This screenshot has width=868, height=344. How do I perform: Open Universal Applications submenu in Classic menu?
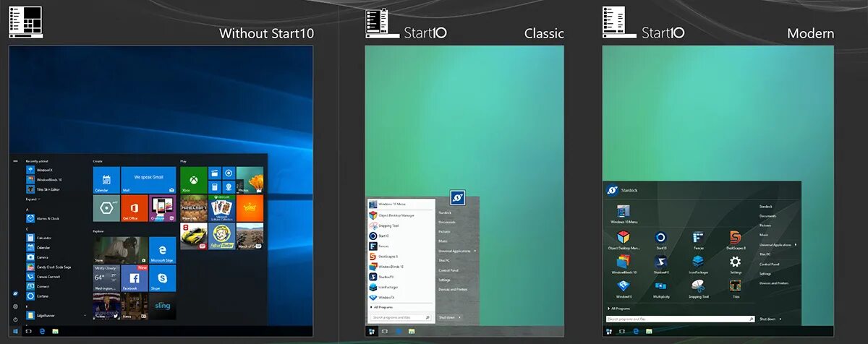click(457, 251)
